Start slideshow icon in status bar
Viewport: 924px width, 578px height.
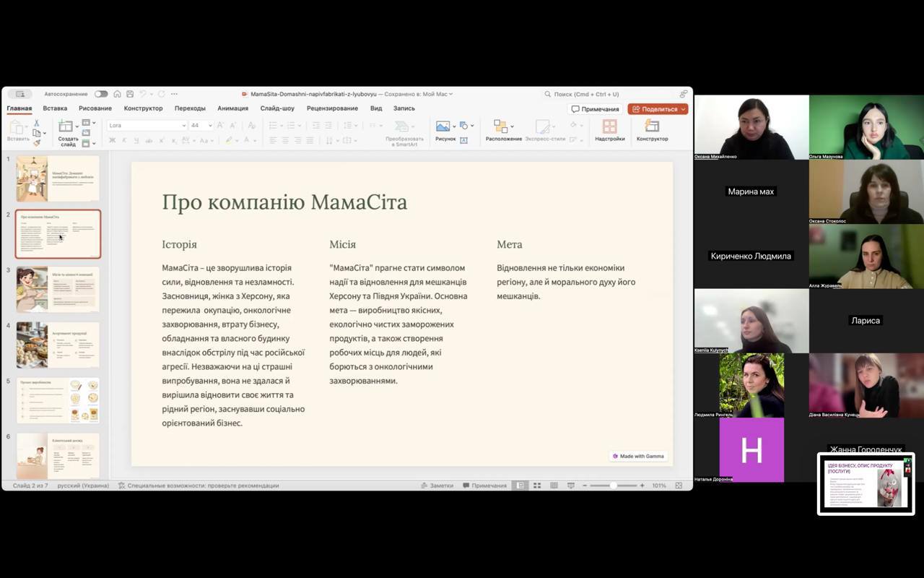pos(571,486)
